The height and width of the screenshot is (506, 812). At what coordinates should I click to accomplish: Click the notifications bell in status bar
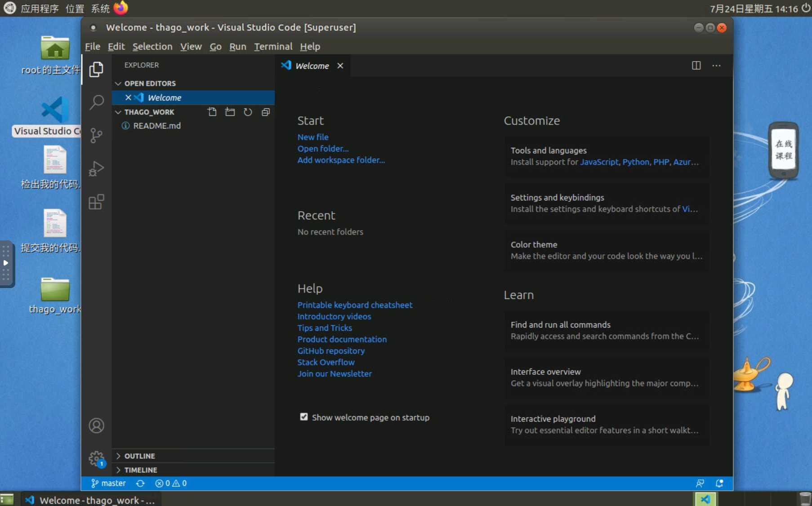pos(719,483)
